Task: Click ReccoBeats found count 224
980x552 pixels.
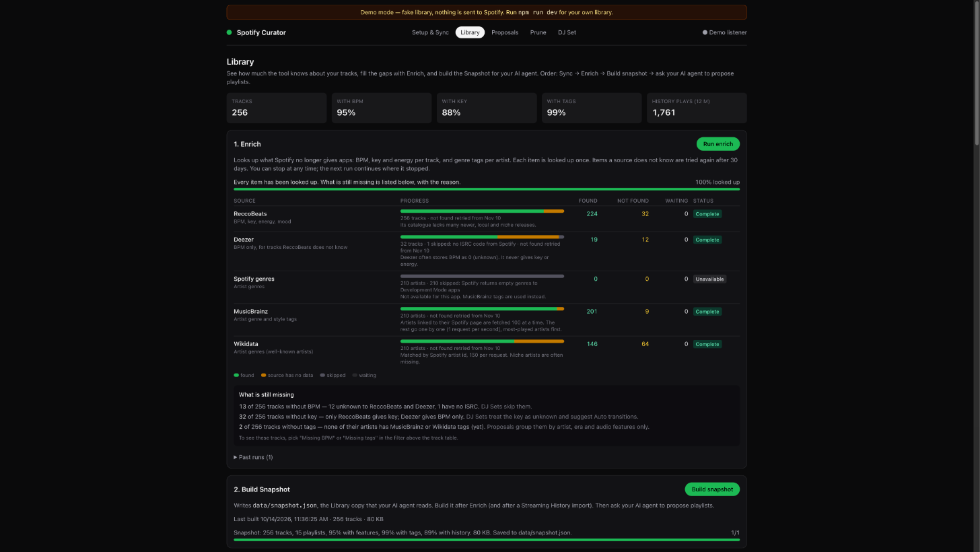Action: (x=592, y=214)
